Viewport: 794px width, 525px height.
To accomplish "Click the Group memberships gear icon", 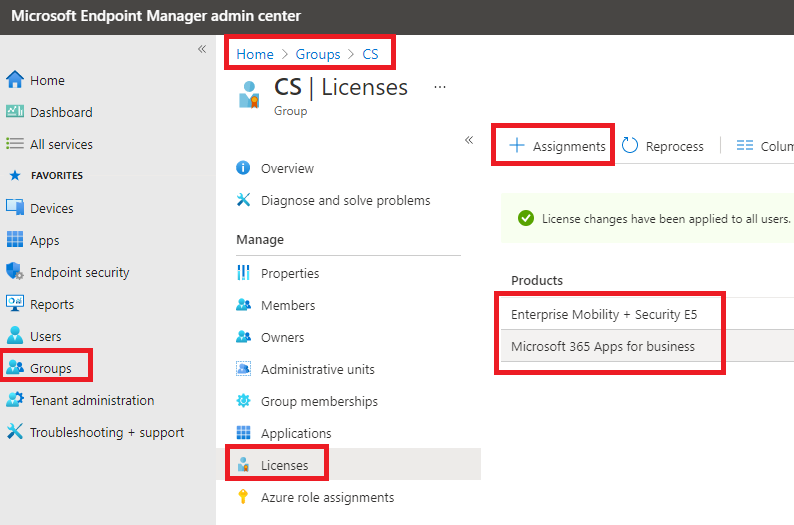I will click(243, 400).
